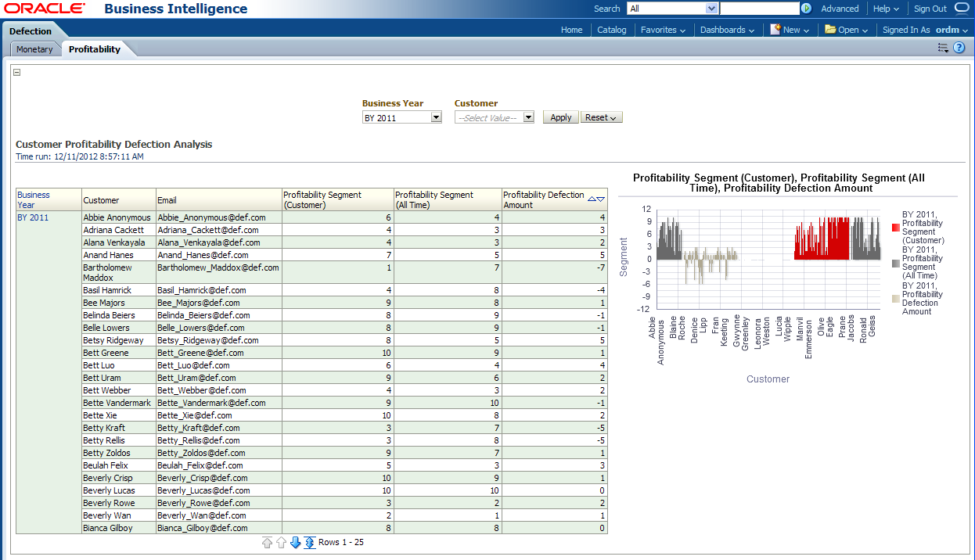Viewport: 975px width, 560px height.
Task: Collapse the section with minus box
Action: coord(17,73)
